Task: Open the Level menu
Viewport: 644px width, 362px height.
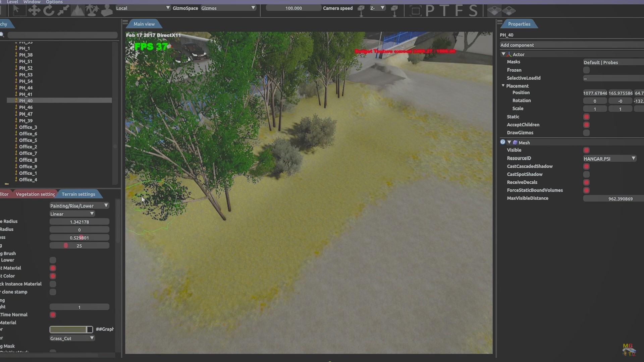Action: (x=12, y=2)
